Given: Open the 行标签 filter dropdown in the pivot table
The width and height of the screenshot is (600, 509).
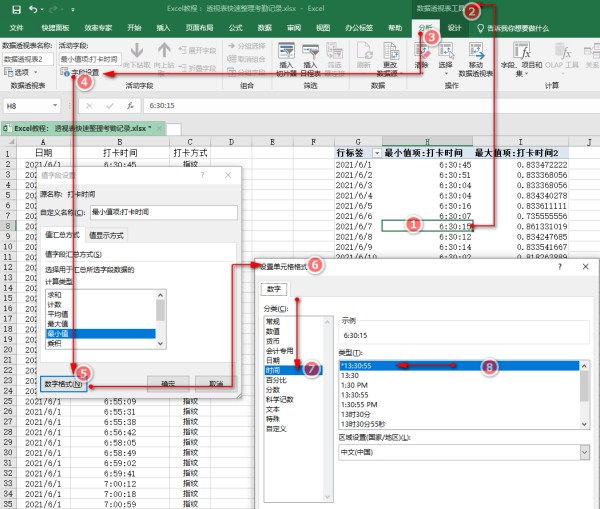Looking at the screenshot, I should [x=377, y=153].
